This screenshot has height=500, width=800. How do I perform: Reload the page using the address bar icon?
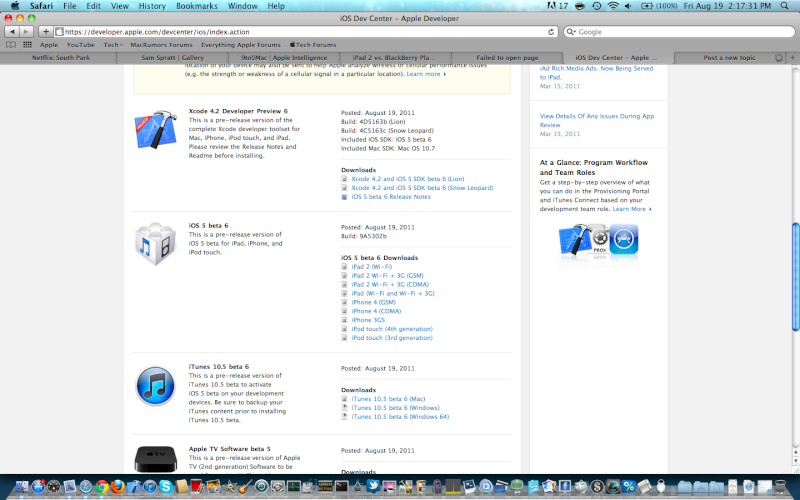click(551, 32)
